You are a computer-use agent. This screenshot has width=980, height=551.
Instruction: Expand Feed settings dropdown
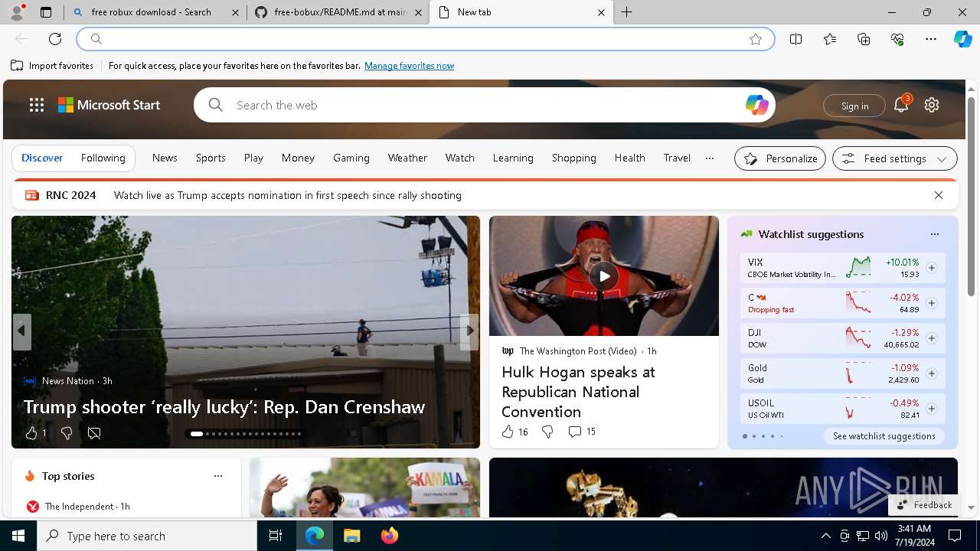[895, 158]
